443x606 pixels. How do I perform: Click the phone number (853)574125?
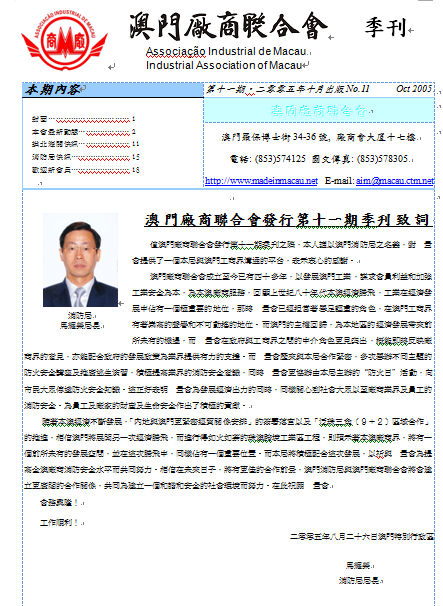click(x=280, y=159)
